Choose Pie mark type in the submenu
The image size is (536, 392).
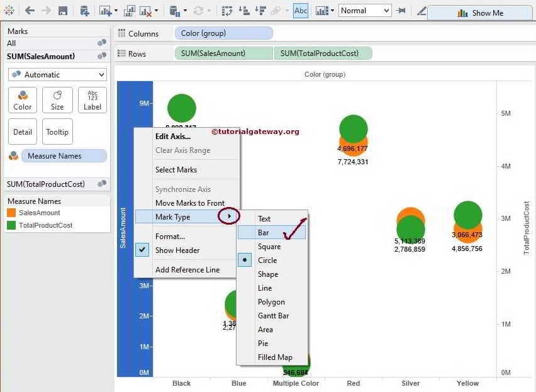tap(273, 343)
